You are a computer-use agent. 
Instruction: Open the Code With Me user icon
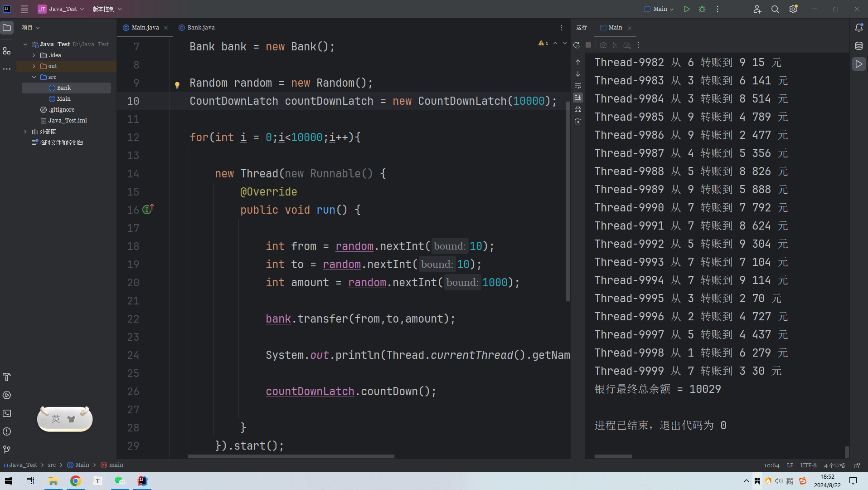click(x=757, y=9)
